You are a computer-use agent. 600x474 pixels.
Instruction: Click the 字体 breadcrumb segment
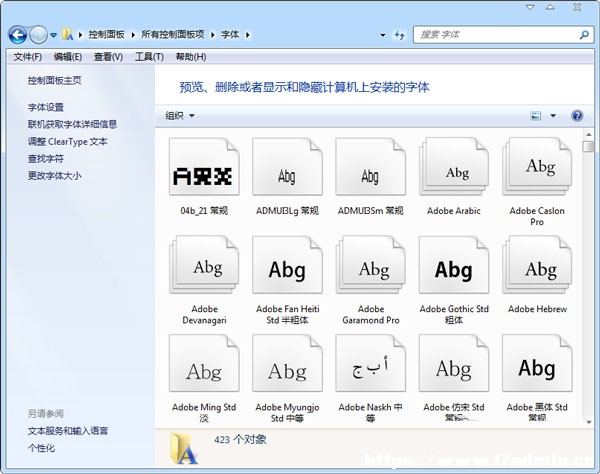230,34
